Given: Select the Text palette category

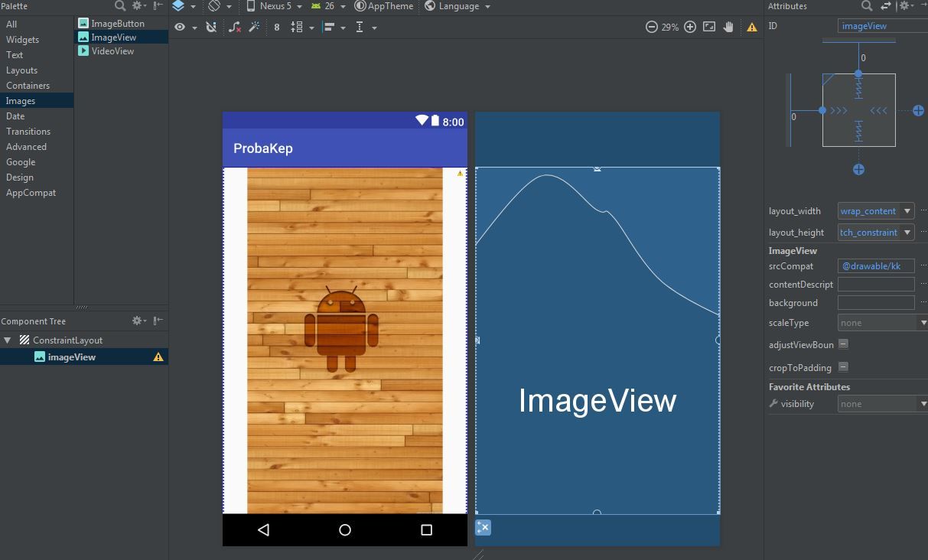Looking at the screenshot, I should tap(15, 55).
